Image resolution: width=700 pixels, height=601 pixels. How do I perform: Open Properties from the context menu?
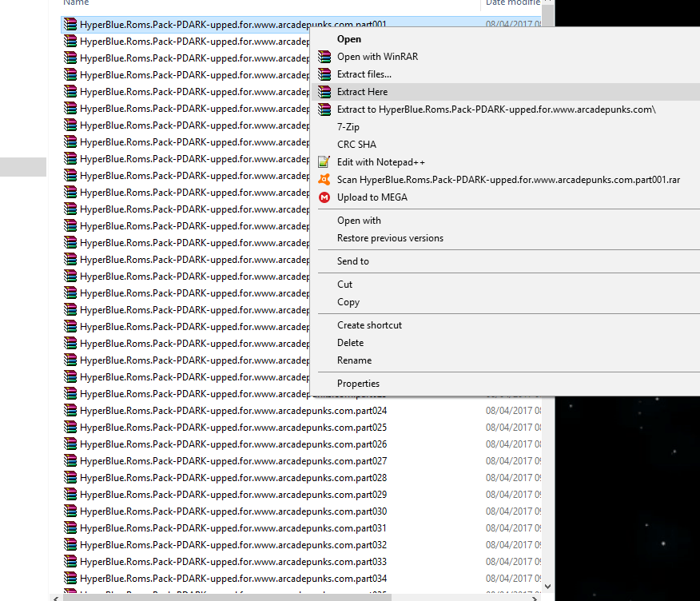[505, 384]
